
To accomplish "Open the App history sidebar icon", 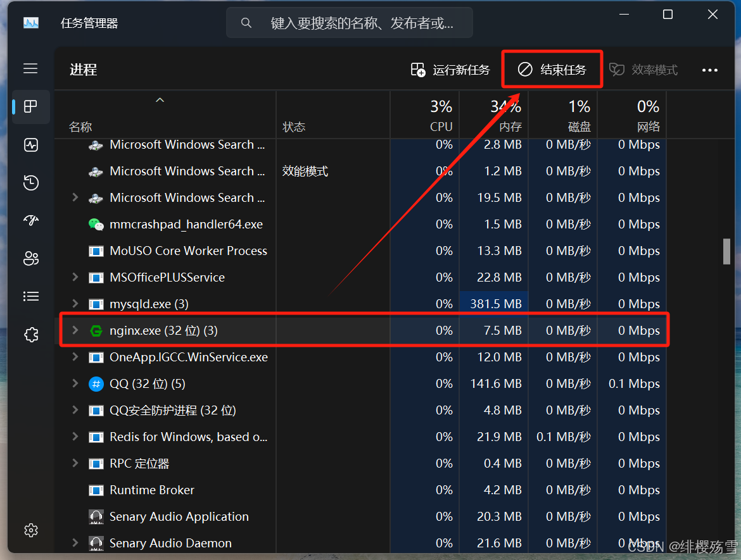I will pos(30,183).
